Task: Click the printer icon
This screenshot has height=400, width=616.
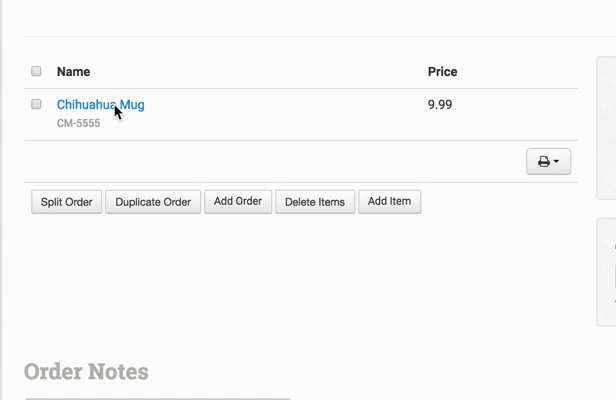Action: click(543, 161)
